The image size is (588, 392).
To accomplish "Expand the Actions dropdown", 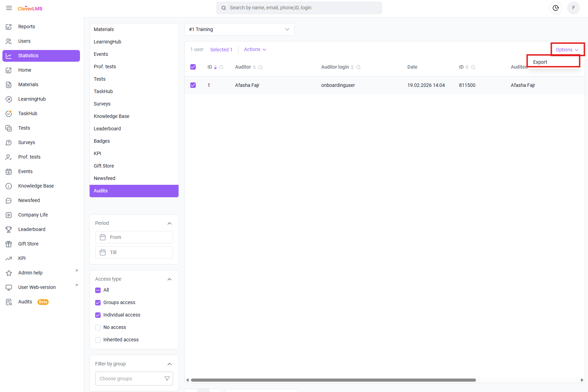I will click(255, 49).
